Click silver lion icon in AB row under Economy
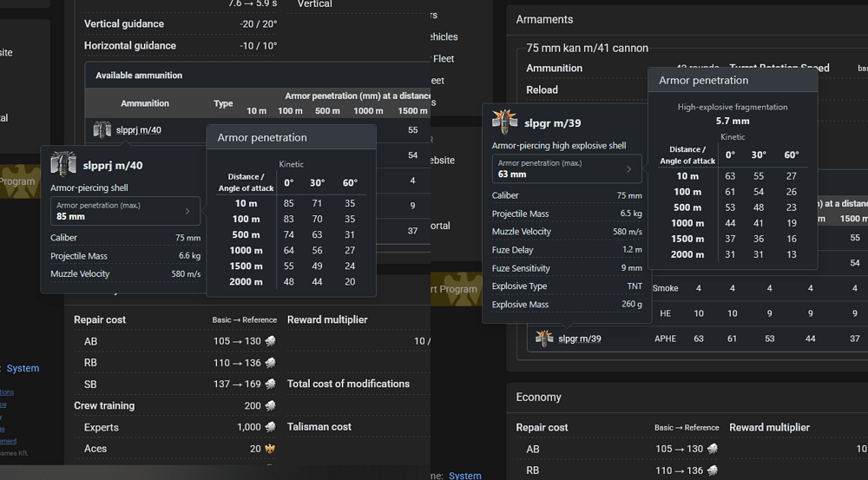This screenshot has height=480, width=868. pos(712,449)
